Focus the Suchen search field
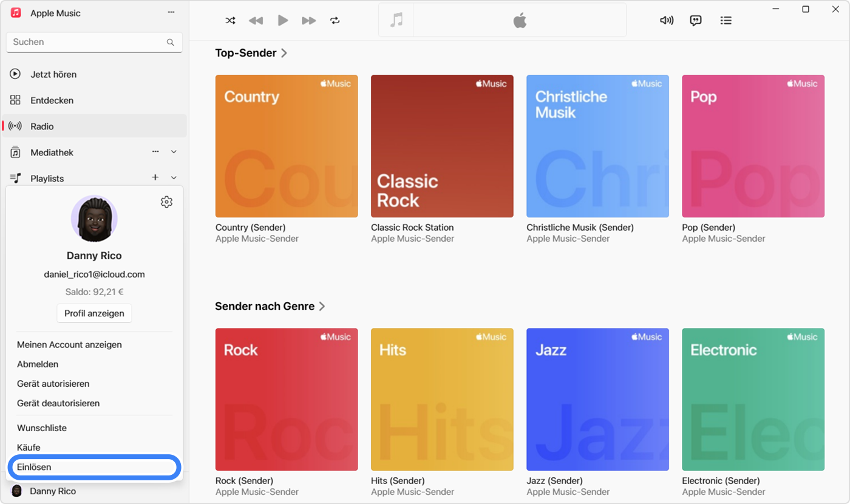Viewport: 850px width, 504px height. 94,42
